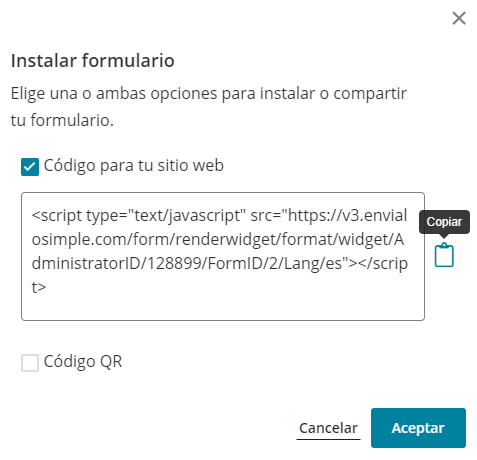Click the empty area below the code text
The height and width of the screenshot is (460, 477).
(x=223, y=308)
